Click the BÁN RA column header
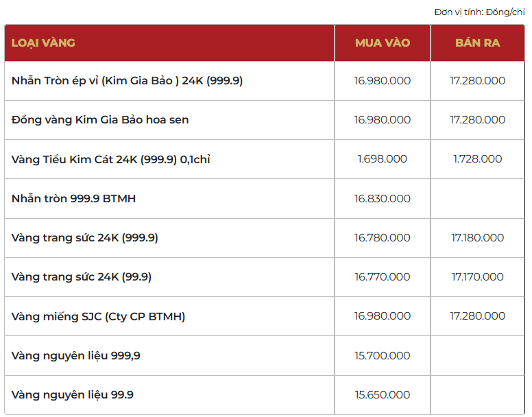This screenshot has height=417, width=532. [x=477, y=43]
